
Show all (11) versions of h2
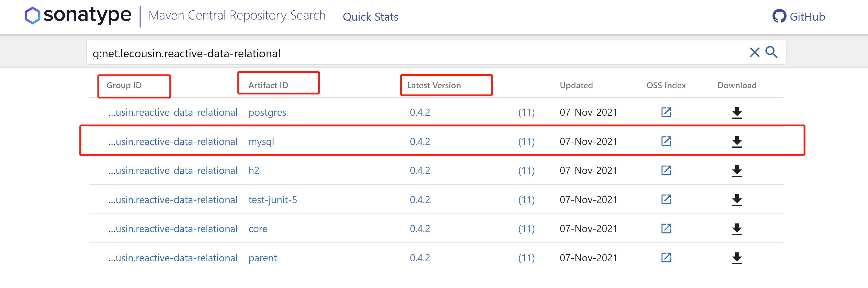click(x=526, y=171)
